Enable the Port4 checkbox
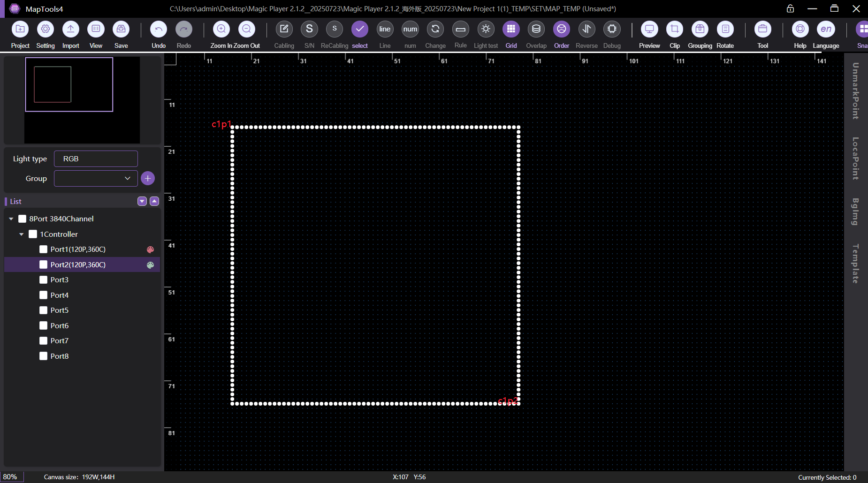The width and height of the screenshot is (868, 483). 43,295
